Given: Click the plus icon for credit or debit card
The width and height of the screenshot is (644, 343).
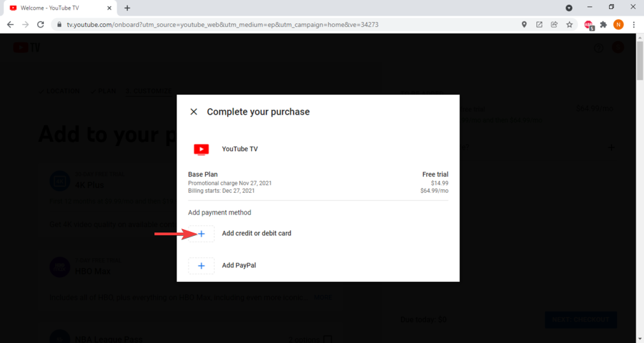Looking at the screenshot, I should [x=201, y=234].
